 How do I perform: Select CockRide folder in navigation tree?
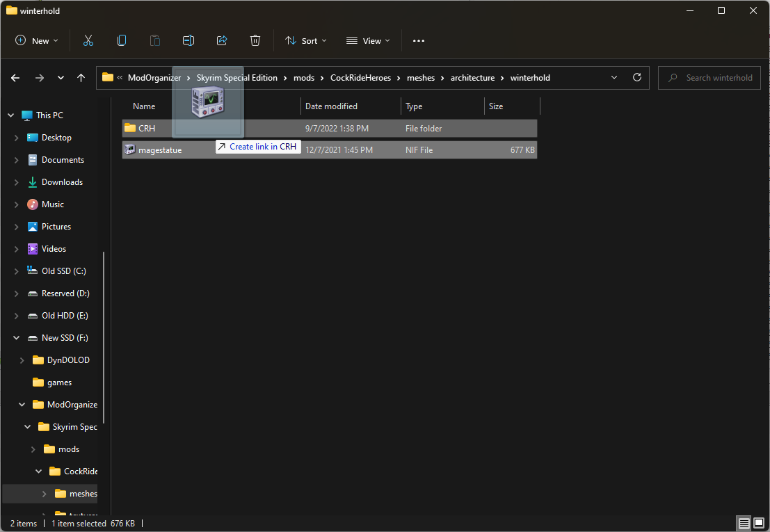pyautogui.click(x=81, y=471)
